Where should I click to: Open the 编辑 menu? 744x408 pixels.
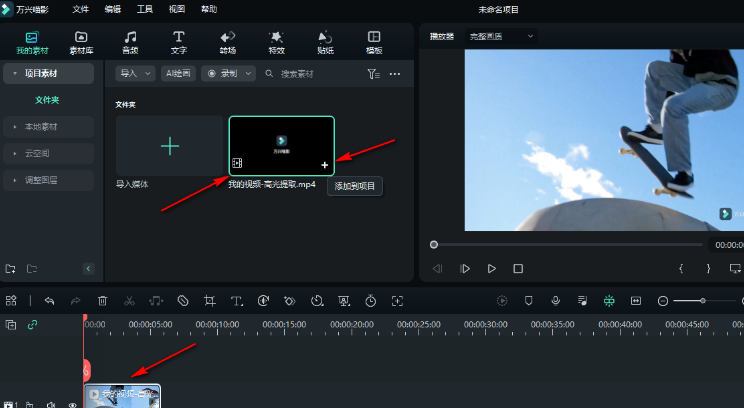click(112, 9)
